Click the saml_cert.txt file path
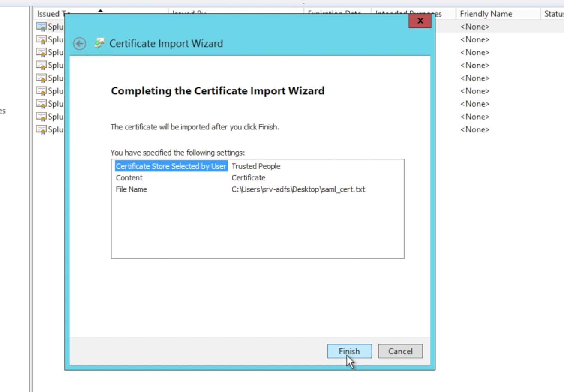 pos(298,189)
